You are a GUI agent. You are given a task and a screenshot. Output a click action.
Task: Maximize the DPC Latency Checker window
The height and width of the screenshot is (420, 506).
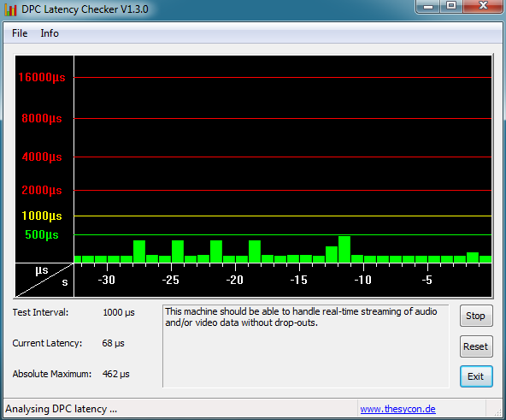point(451,6)
